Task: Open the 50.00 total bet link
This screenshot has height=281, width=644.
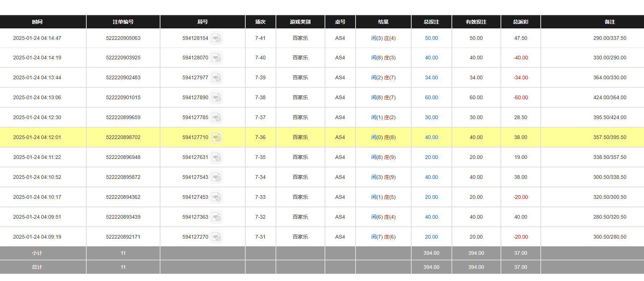Action: tap(431, 38)
